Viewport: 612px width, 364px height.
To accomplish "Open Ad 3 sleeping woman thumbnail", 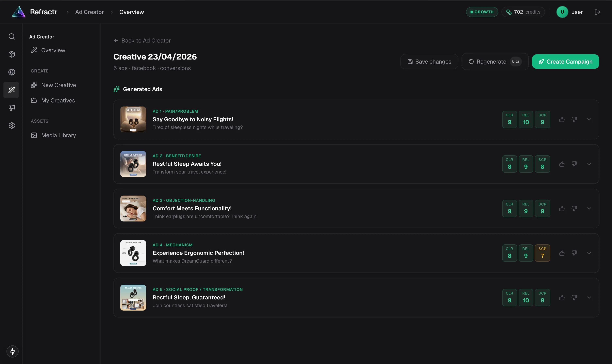I will click(133, 209).
